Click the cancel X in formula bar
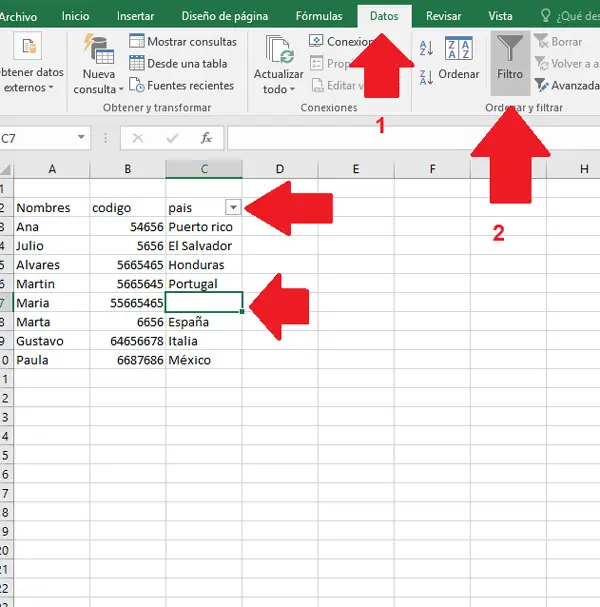 (x=137, y=138)
